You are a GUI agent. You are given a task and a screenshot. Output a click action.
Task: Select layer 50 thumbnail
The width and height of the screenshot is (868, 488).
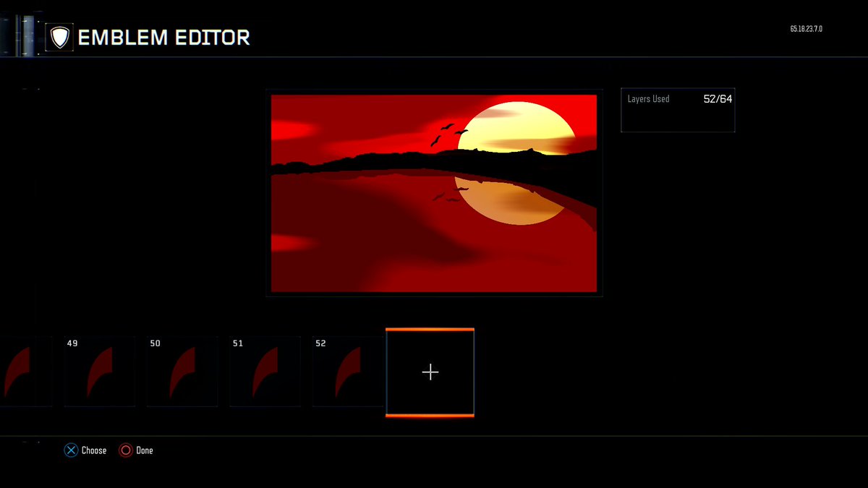coord(182,372)
